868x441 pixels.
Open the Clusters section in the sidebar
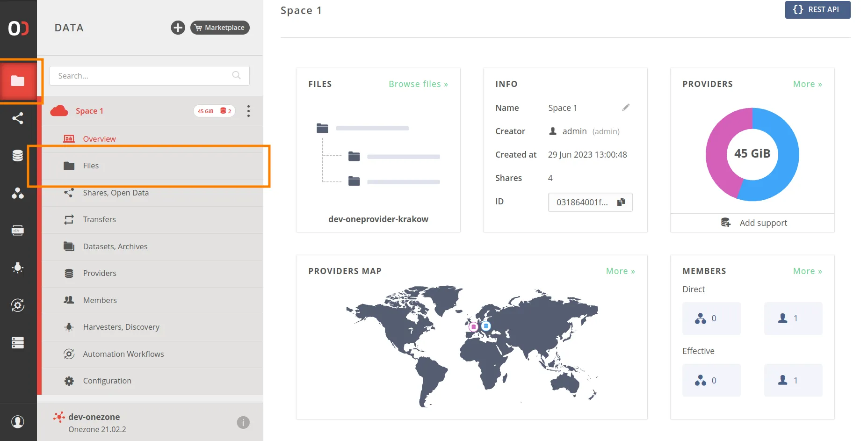tap(18, 343)
